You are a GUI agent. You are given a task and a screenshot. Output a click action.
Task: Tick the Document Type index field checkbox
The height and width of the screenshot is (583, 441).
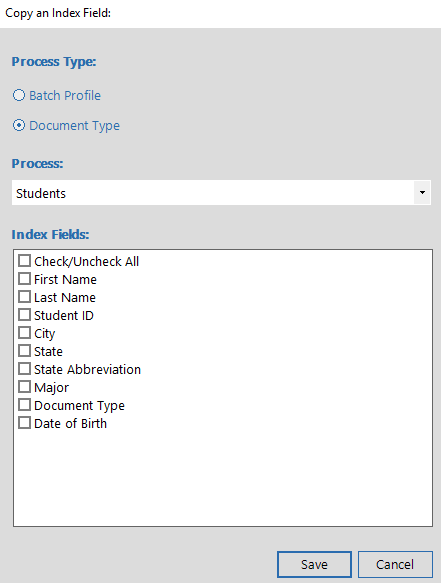(25, 405)
